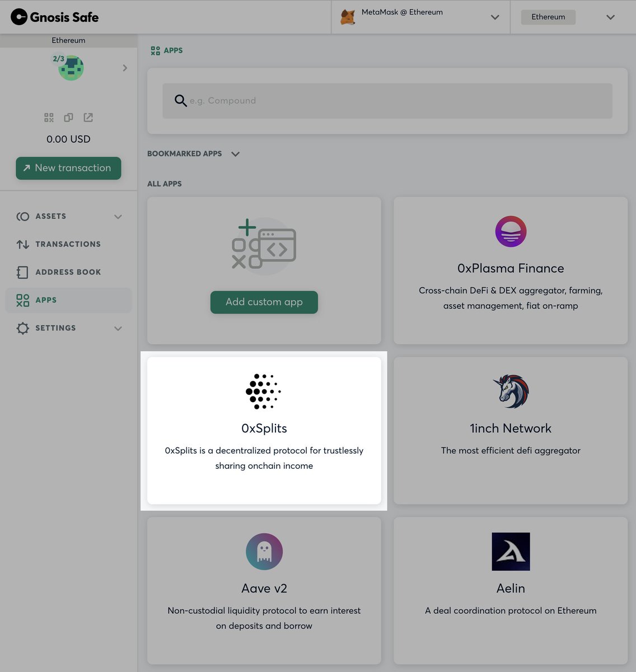Click the Aave v2 title
Viewport: 636px width, 672px height.
pos(264,589)
